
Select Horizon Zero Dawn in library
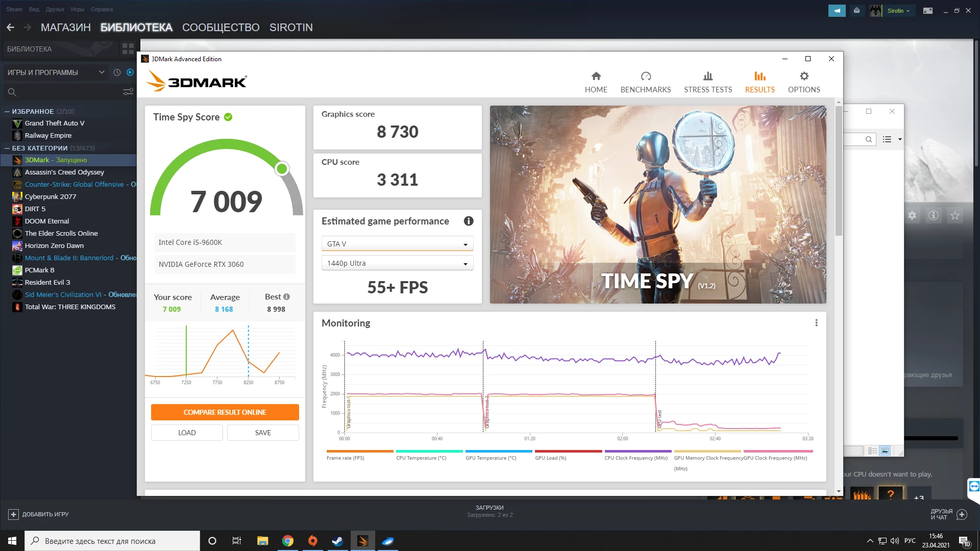point(54,245)
